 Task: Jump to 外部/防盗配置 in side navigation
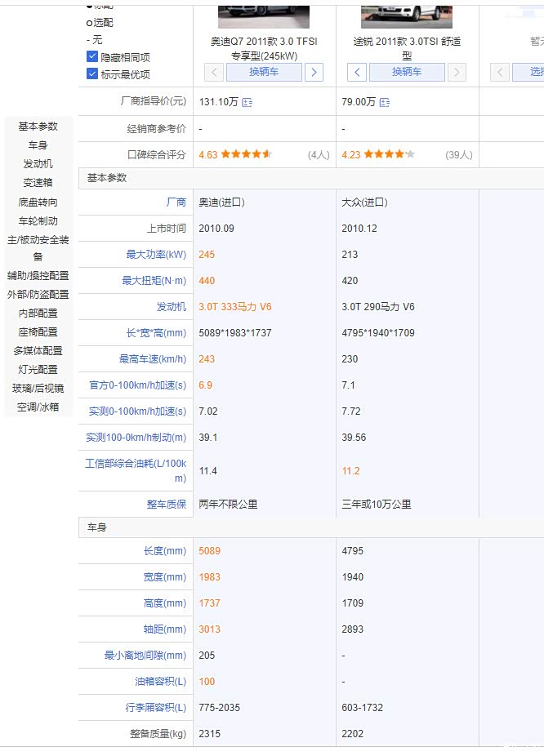click(x=38, y=295)
